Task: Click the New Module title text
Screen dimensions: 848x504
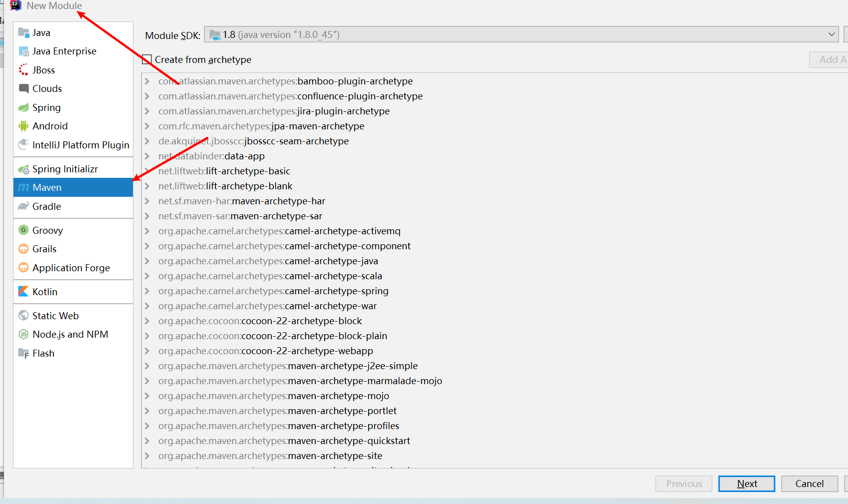Action: coord(54,5)
